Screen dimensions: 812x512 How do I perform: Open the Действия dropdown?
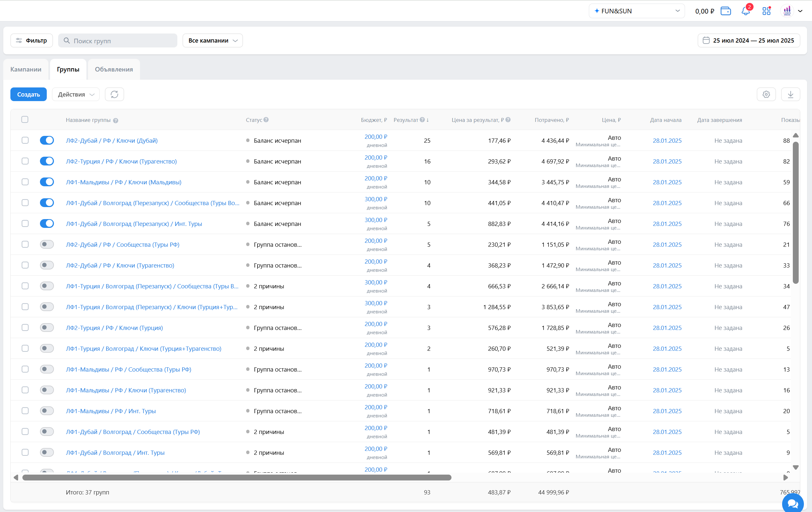click(76, 95)
